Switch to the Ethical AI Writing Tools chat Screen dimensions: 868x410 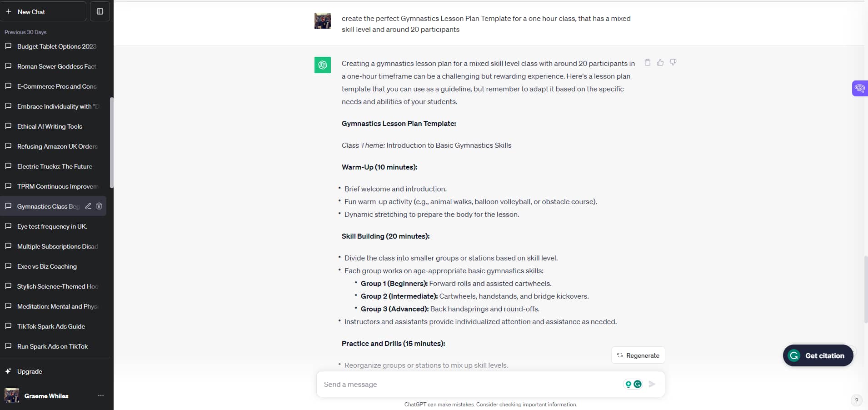point(49,126)
